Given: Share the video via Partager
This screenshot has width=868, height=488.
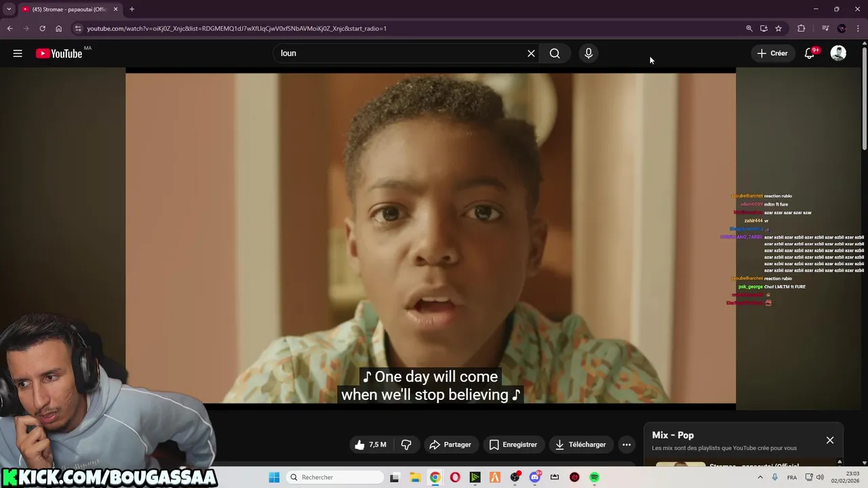Looking at the screenshot, I should (450, 445).
